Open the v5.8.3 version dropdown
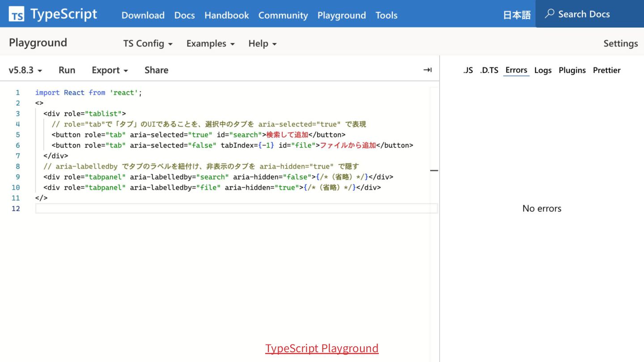Image resolution: width=644 pixels, height=362 pixels. (x=25, y=70)
